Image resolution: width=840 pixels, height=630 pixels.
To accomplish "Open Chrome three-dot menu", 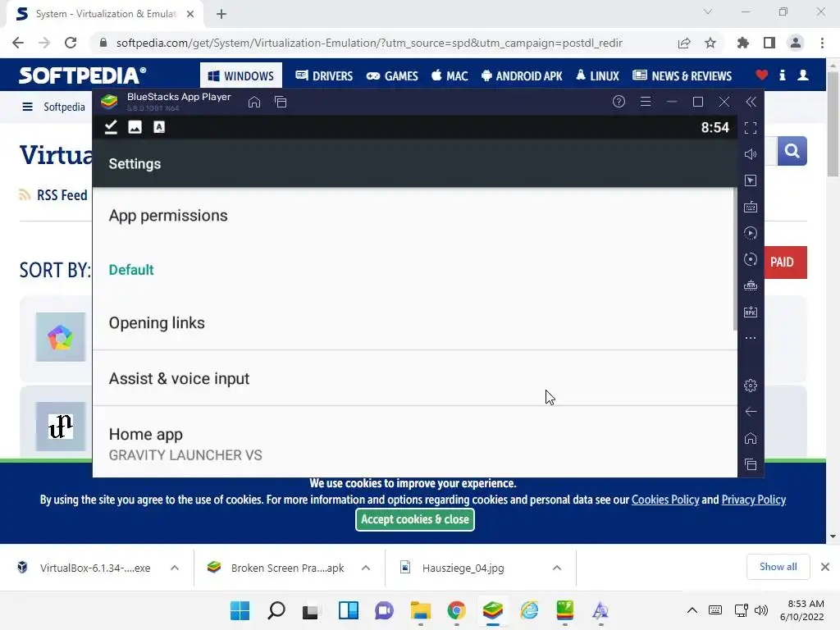I will click(822, 43).
